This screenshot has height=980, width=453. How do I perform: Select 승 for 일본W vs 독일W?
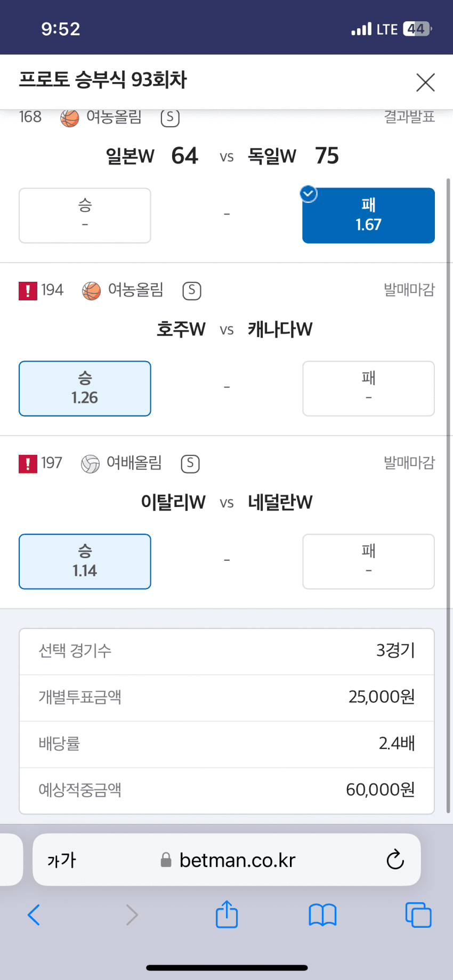(85, 215)
